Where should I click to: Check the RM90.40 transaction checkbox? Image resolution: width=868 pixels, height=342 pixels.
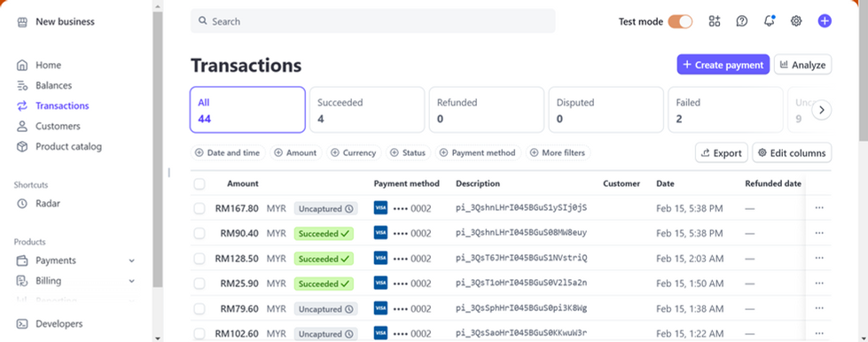coord(199,234)
